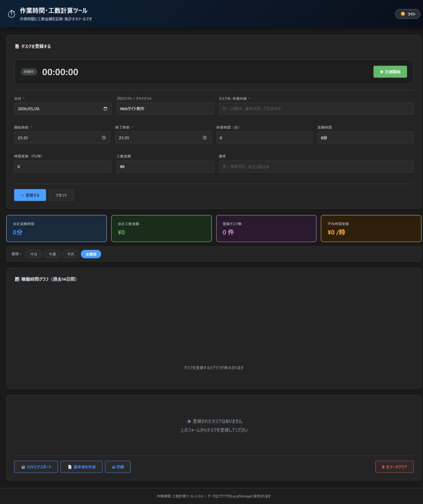
Task: Select the 今日 period filter
Action: point(34,254)
